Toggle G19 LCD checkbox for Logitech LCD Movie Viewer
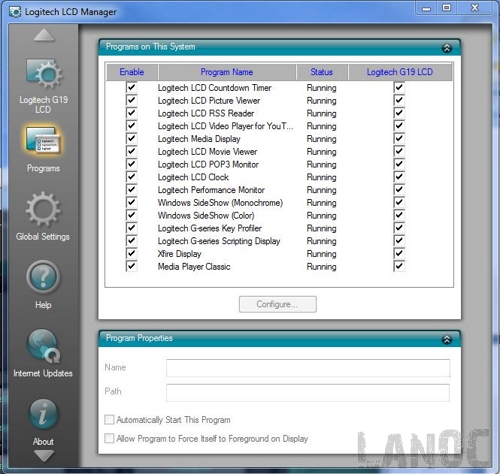Viewport: 500px width, 474px height. (399, 151)
